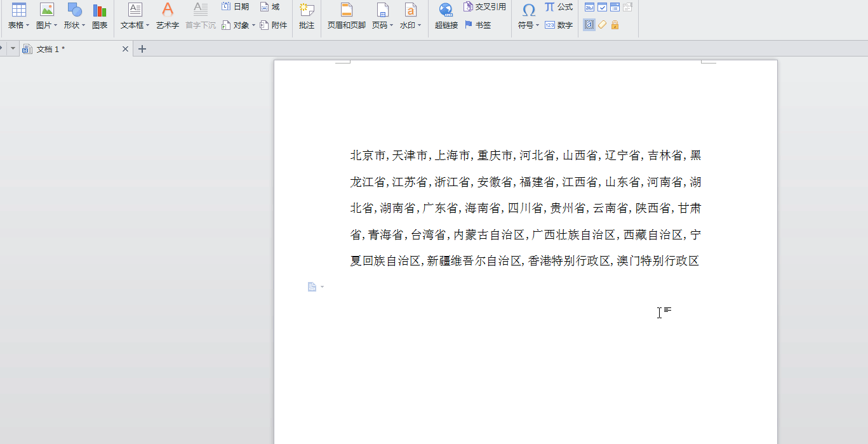Open the 水印 watermark dropdown

(410, 25)
